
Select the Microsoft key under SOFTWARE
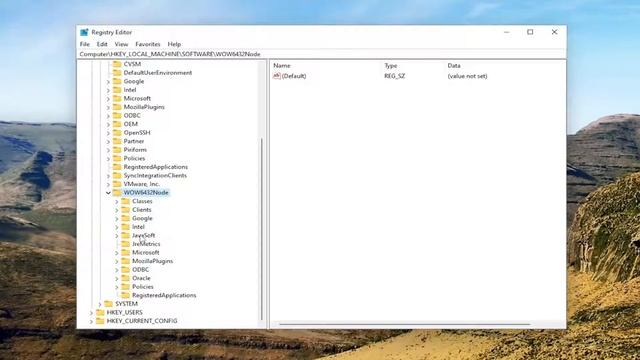click(137, 99)
